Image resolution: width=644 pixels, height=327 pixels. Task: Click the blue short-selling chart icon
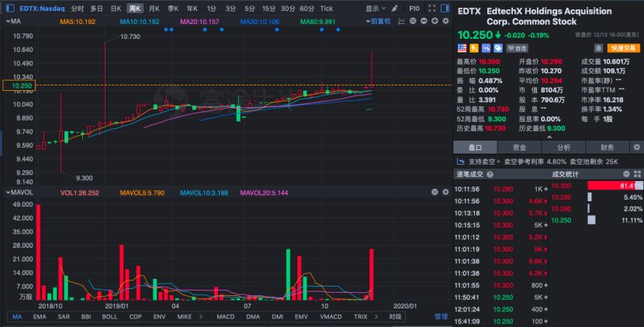[486, 48]
